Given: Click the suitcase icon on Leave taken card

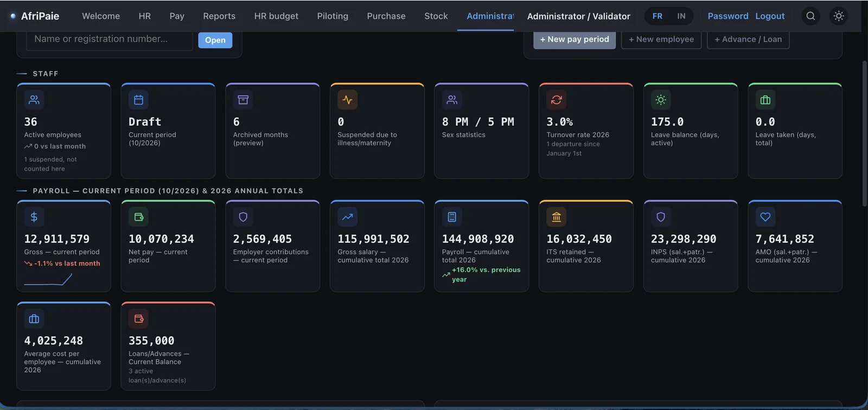Looking at the screenshot, I should (765, 100).
